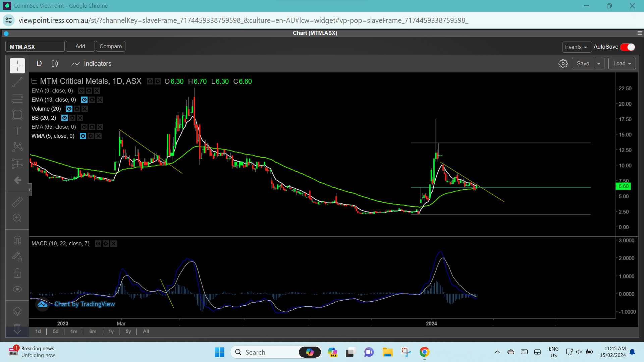
Task: Select the 1y time range
Action: tap(111, 331)
